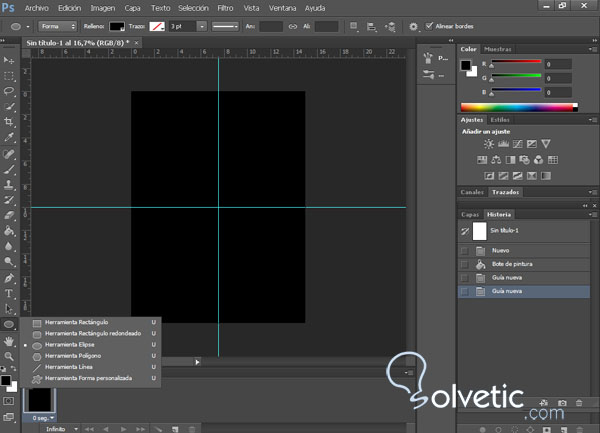Toggle history state box for Bote de pintura
Screen dimensions: 600x433
pyautogui.click(x=464, y=263)
